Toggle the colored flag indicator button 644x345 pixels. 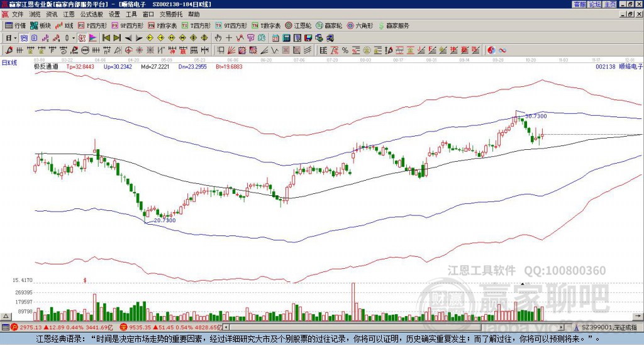(93, 38)
